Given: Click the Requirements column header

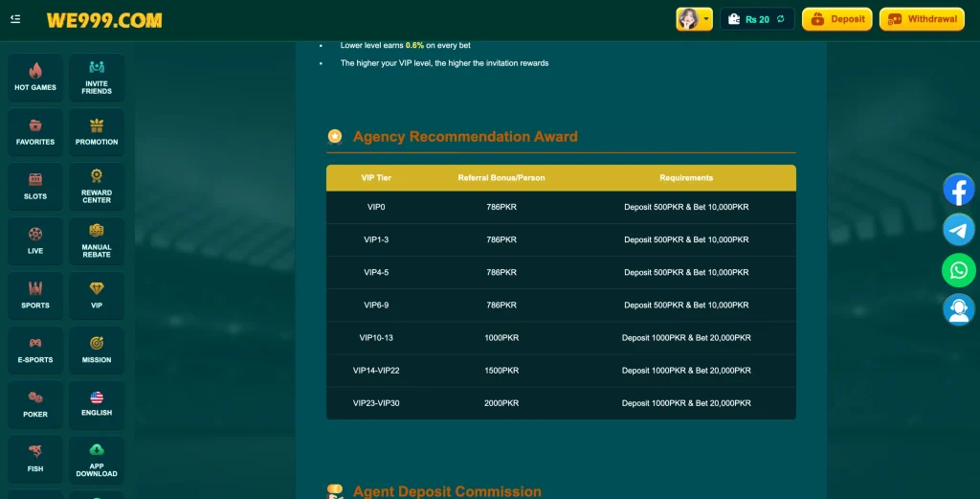Looking at the screenshot, I should pyautogui.click(x=686, y=177).
